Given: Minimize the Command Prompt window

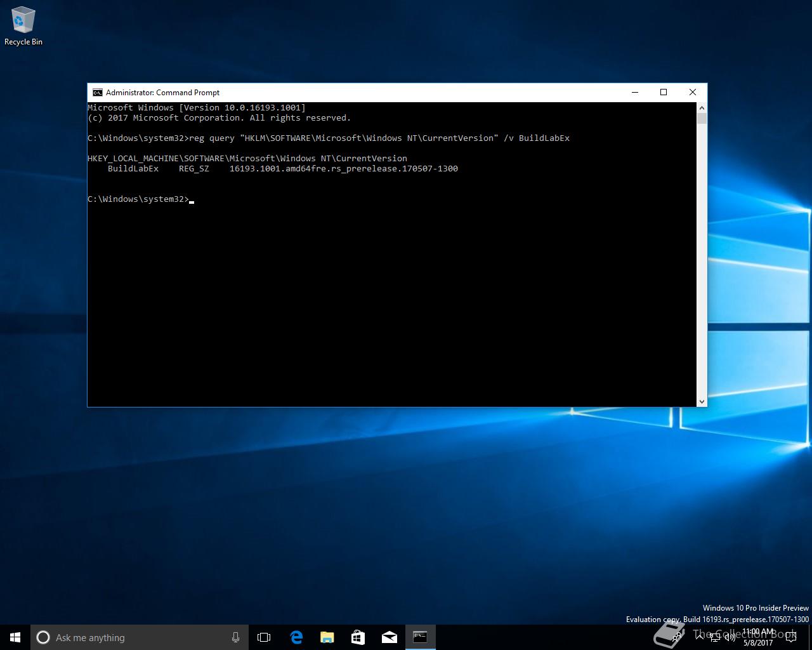Looking at the screenshot, I should [634, 92].
